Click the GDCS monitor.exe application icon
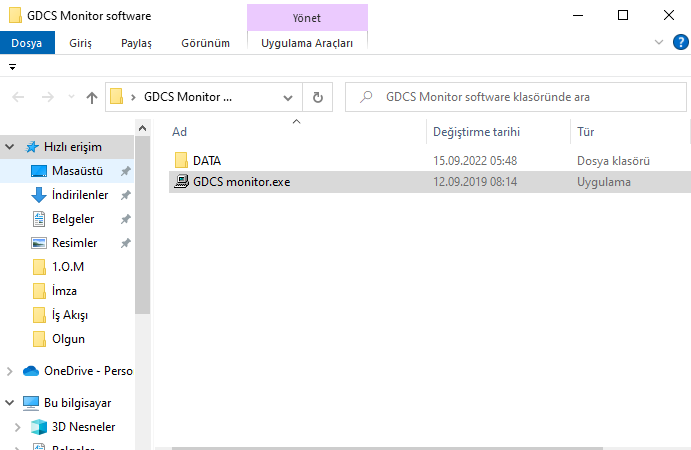Viewport: 691px width, 450px height. (181, 182)
